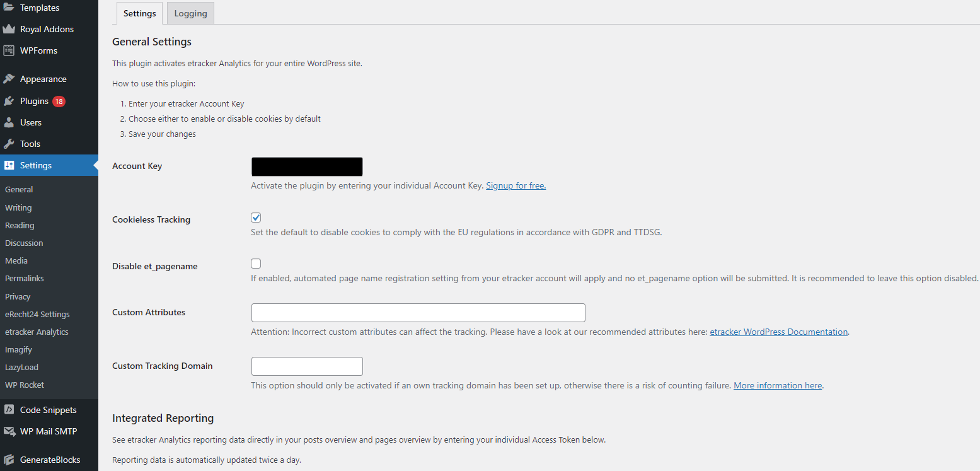Click the Tools wrench icon
Viewport: 980px width, 471px height.
click(9, 144)
